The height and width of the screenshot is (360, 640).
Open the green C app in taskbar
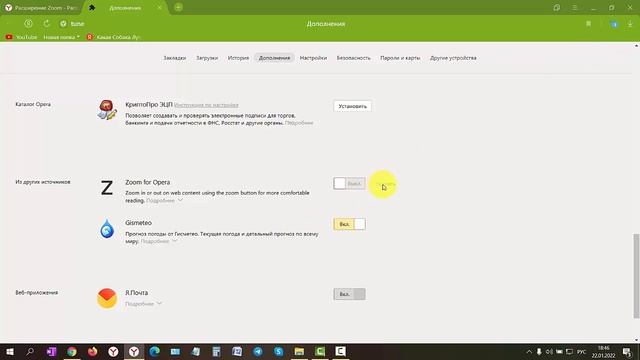(320, 351)
